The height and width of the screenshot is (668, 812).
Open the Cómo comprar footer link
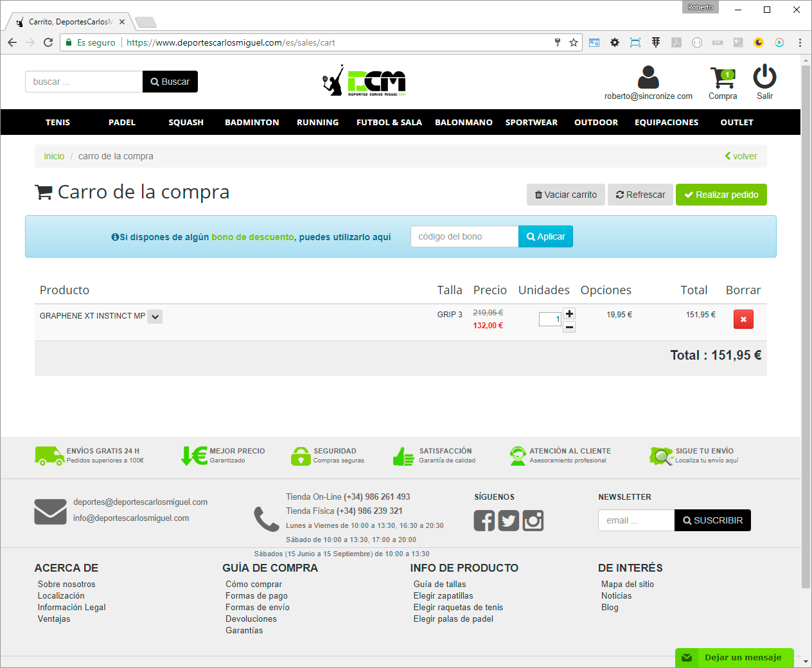coord(254,584)
